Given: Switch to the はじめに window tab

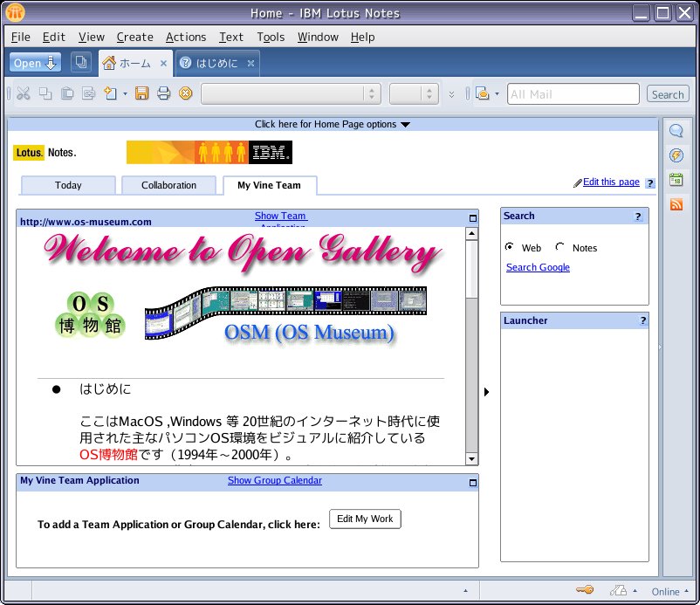Looking at the screenshot, I should tap(217, 64).
